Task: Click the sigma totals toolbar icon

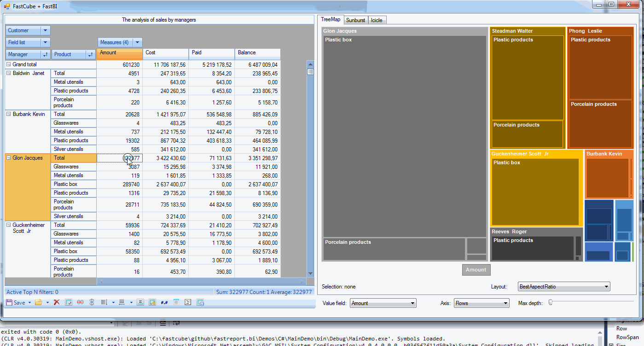Action: [140, 302]
